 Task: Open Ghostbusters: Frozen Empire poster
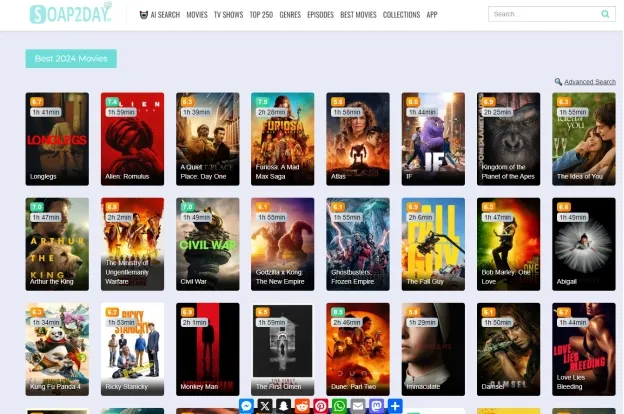[358, 244]
